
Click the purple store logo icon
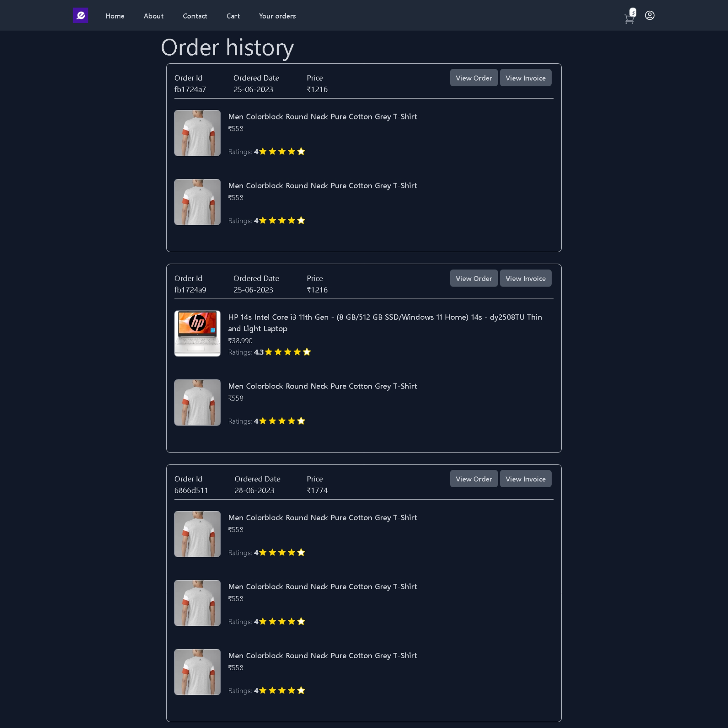pos(81,15)
